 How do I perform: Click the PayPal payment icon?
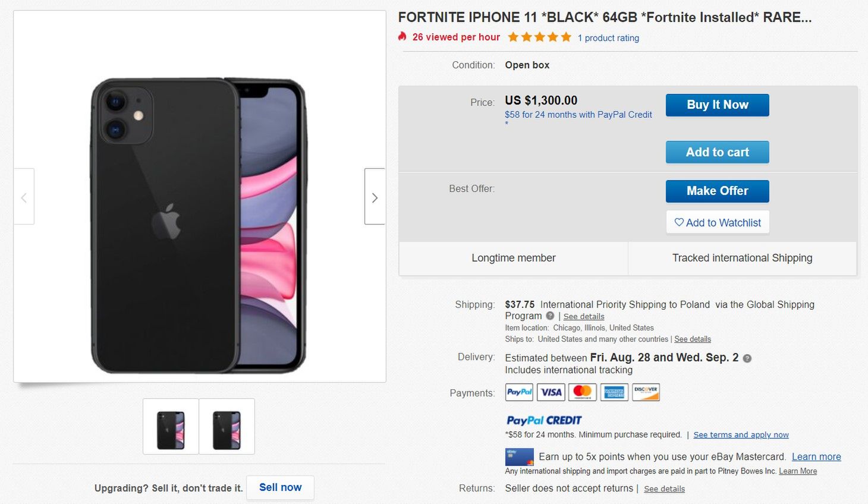point(519,392)
